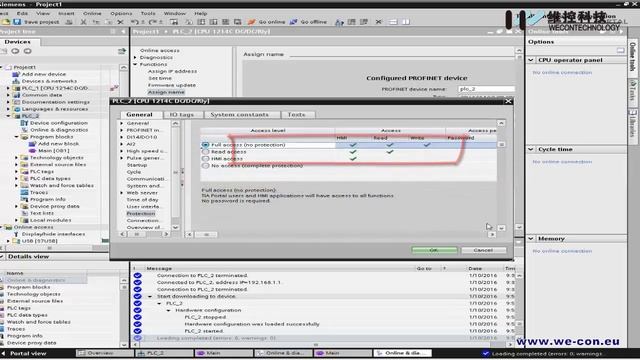Select the HMI access radio button
640x360 pixels.
[x=205, y=159]
